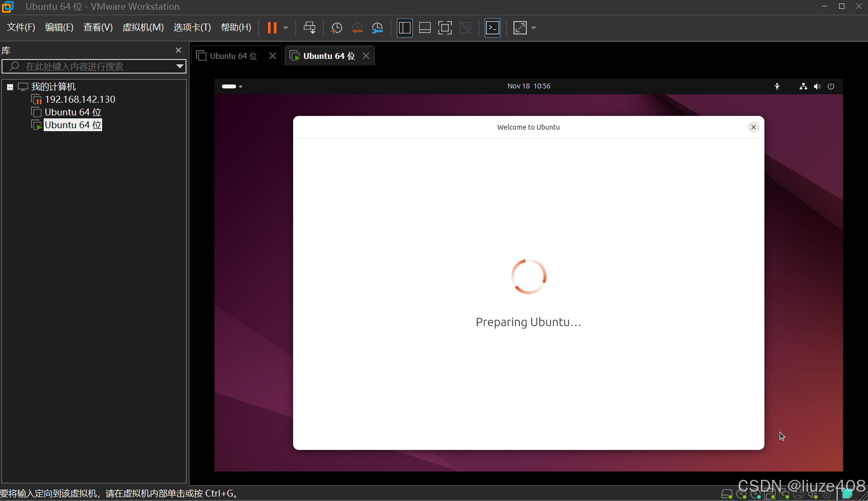The height and width of the screenshot is (501, 868).
Task: Select 我的计算机 in the library tree
Action: 54,87
